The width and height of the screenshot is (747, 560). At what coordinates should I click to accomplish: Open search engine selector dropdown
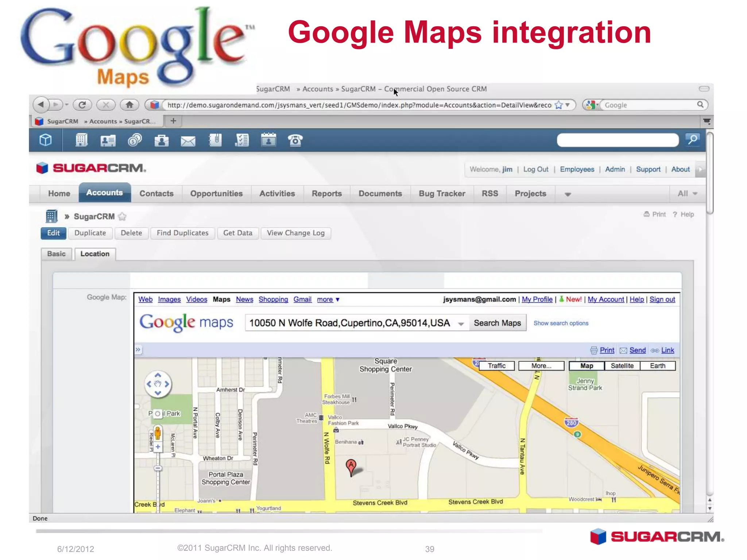pos(591,105)
